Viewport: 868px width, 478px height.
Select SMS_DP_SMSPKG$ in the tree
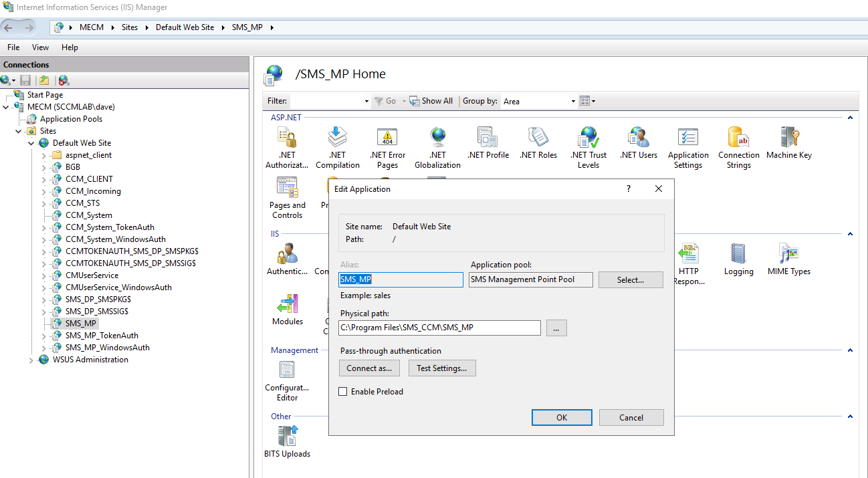click(x=98, y=300)
